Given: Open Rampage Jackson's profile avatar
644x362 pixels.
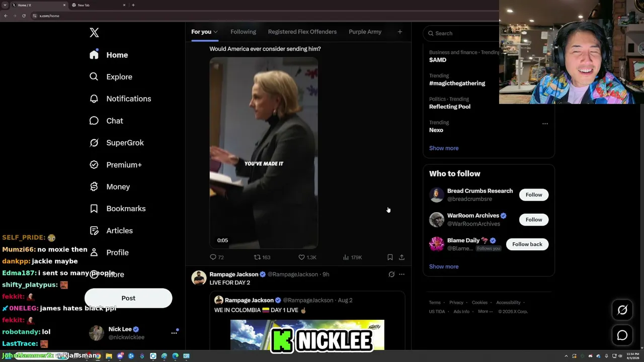Looking at the screenshot, I should click(x=199, y=278).
